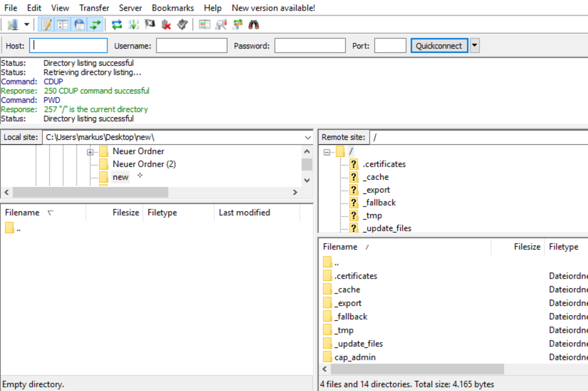Select Neuer Ordner in local tree
588x391 pixels.
pyautogui.click(x=138, y=151)
